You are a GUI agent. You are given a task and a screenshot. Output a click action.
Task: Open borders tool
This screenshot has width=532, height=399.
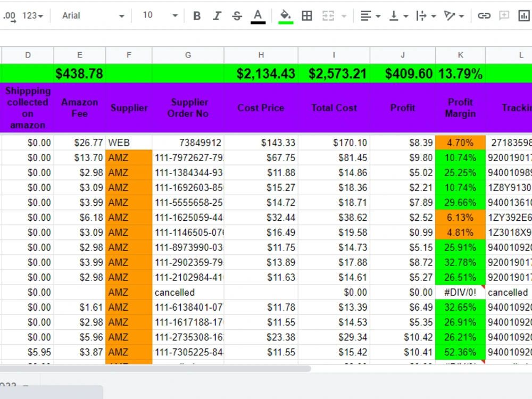(307, 15)
